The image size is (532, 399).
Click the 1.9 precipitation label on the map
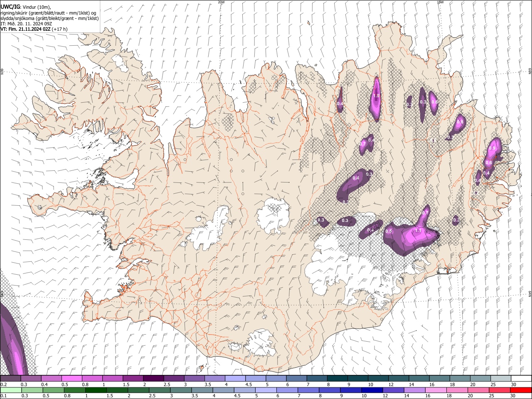pyautogui.click(x=377, y=96)
